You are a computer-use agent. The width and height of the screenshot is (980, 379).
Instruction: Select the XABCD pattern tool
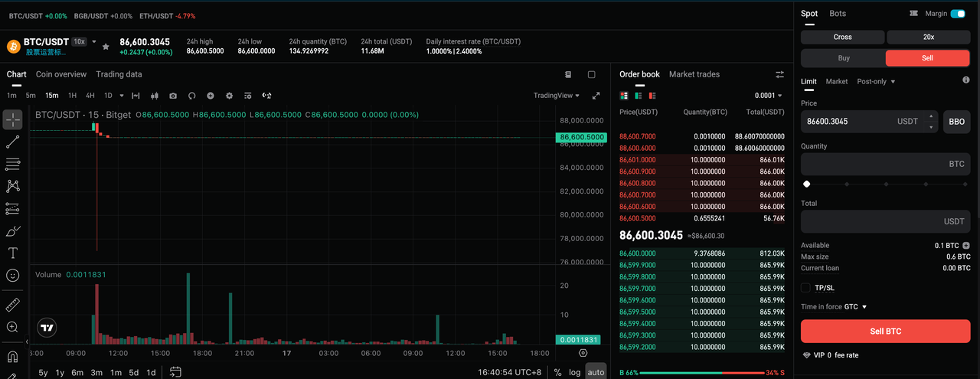[x=12, y=186]
